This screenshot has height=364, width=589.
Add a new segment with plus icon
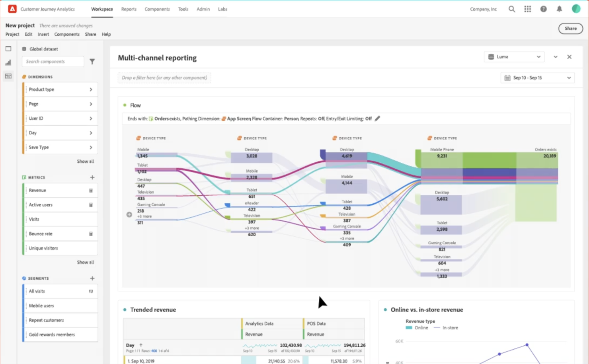click(92, 278)
